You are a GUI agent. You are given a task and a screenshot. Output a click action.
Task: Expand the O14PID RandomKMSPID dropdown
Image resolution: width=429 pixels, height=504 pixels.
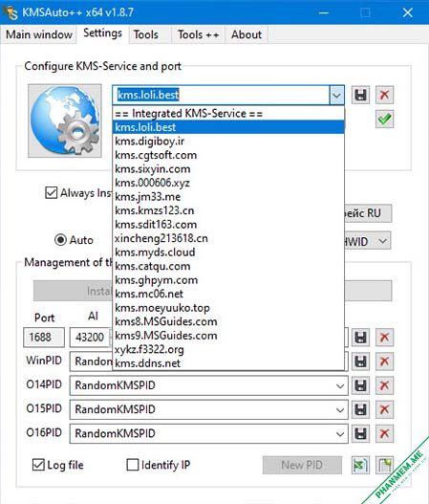[x=340, y=385]
